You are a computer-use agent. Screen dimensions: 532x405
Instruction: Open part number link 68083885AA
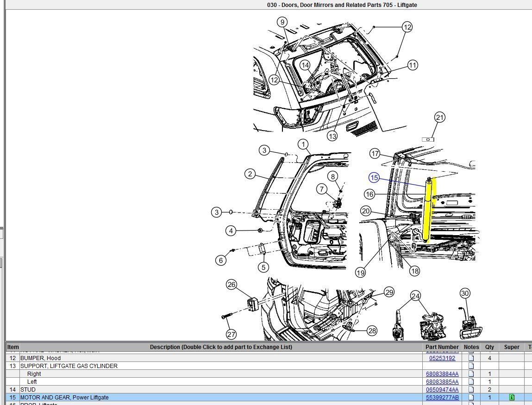coord(442,381)
